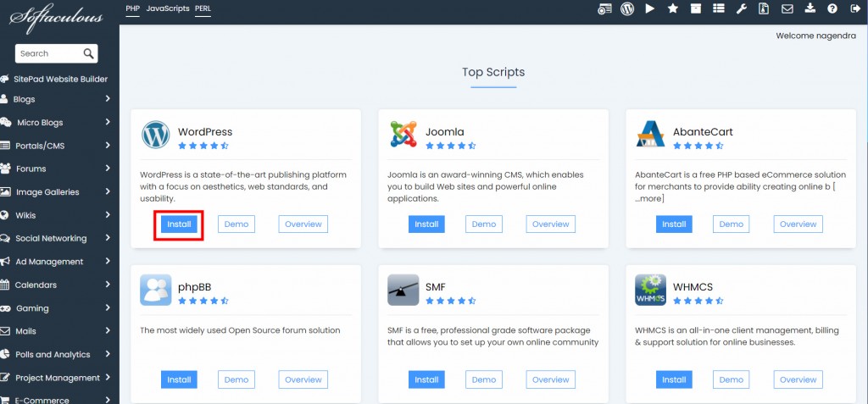Expand the Image Galleries chevron

(x=108, y=191)
